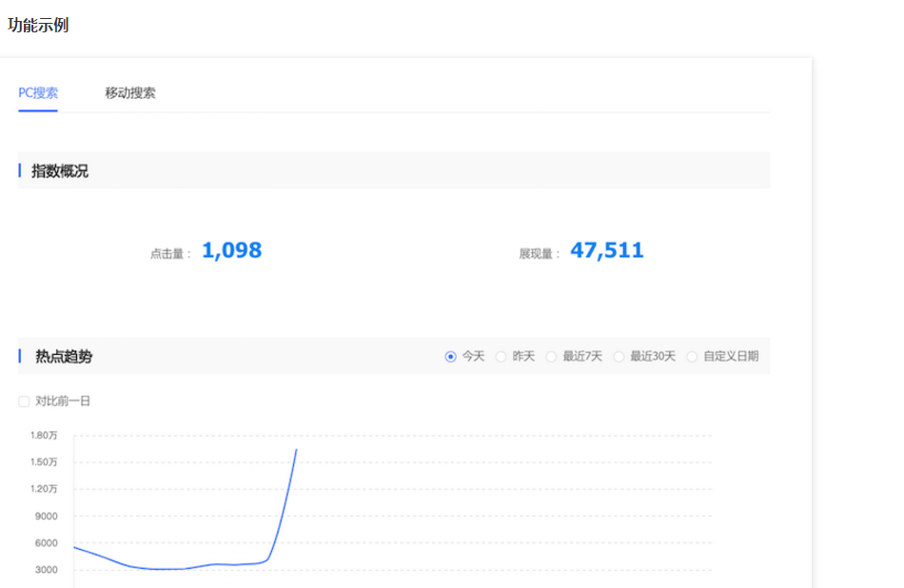Click the 3000 y-axis label
The height and width of the screenshot is (588, 904).
tap(47, 570)
